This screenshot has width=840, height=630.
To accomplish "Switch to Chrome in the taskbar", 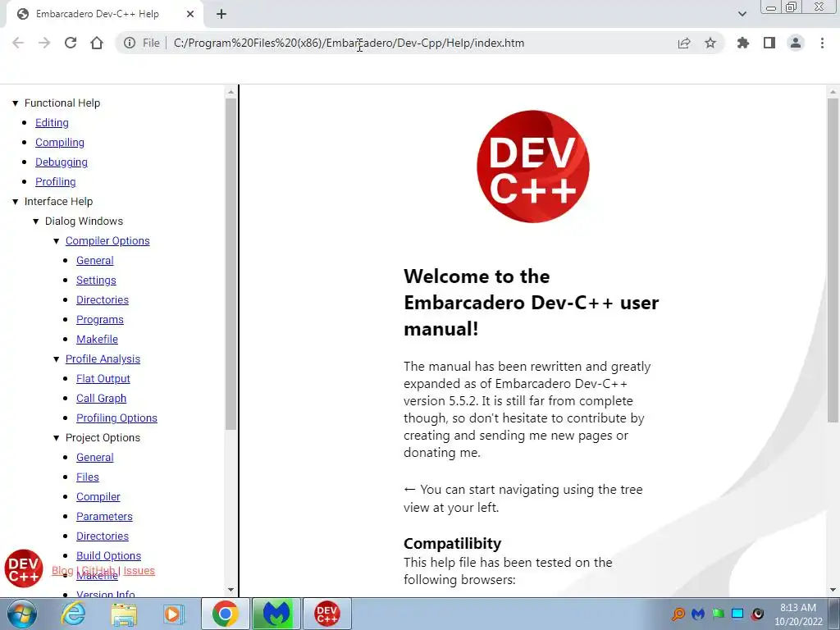I will coord(225,614).
